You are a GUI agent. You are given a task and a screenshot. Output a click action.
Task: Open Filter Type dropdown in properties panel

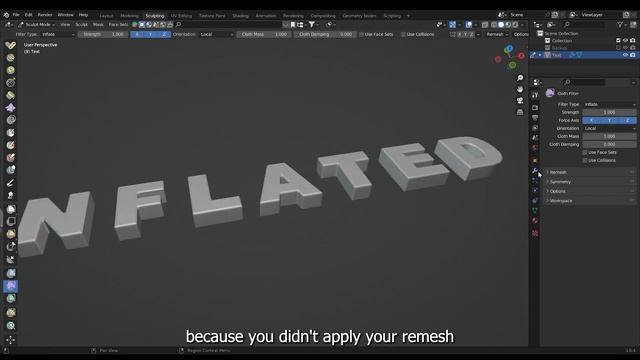609,104
